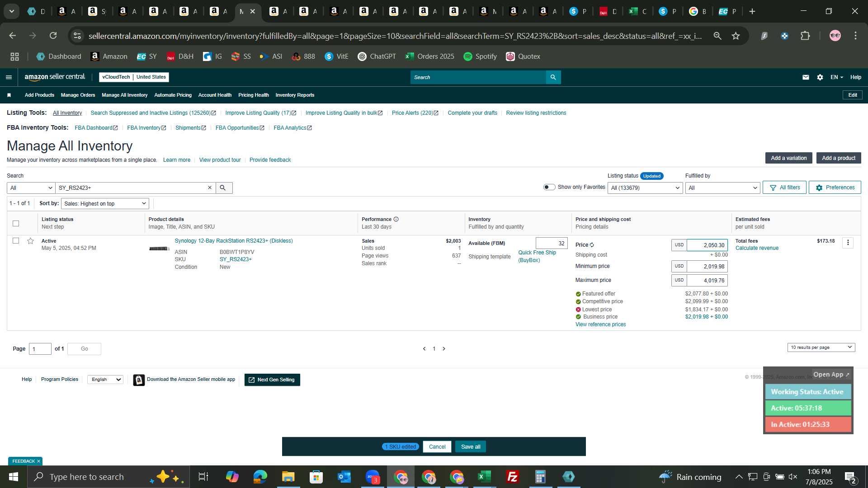Go to next page arrow
The image size is (868, 488).
point(444,349)
